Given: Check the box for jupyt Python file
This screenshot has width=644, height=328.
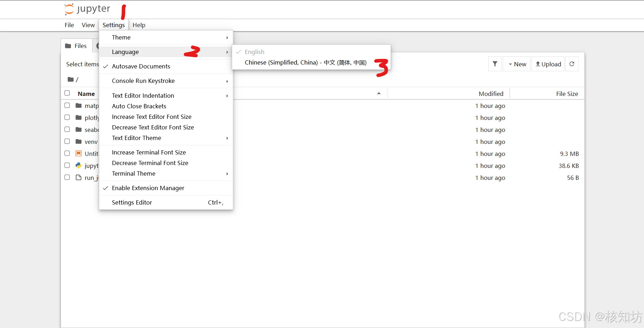Looking at the screenshot, I should tap(67, 165).
